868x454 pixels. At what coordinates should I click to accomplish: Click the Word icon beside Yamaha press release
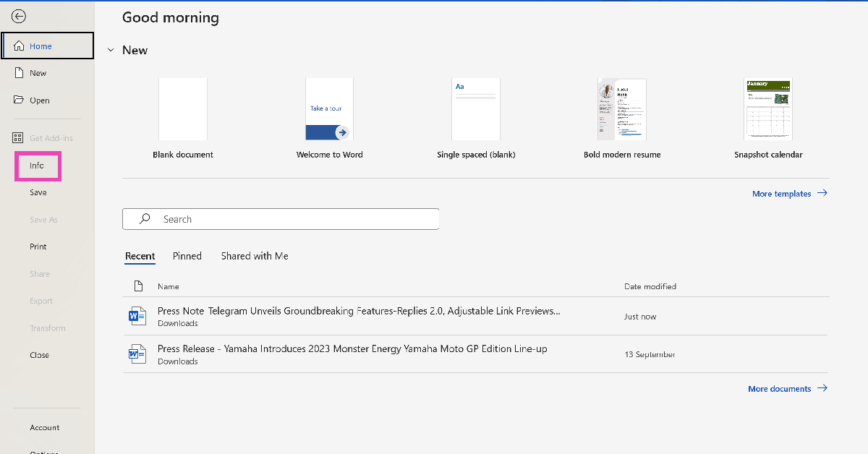(x=136, y=354)
